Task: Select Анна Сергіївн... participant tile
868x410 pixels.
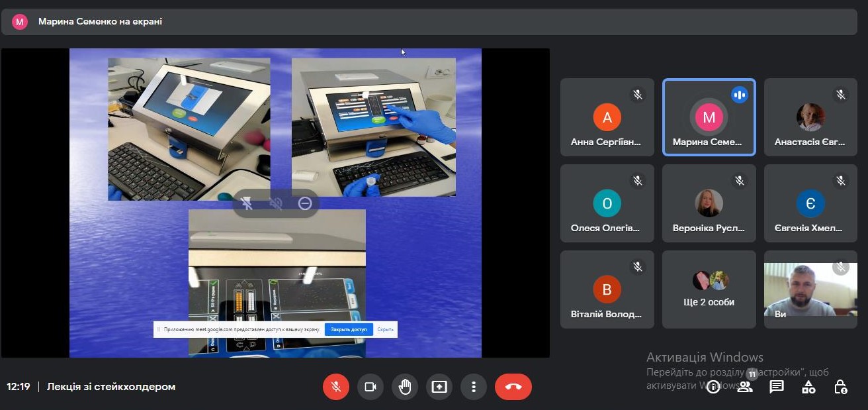Action: (607, 117)
